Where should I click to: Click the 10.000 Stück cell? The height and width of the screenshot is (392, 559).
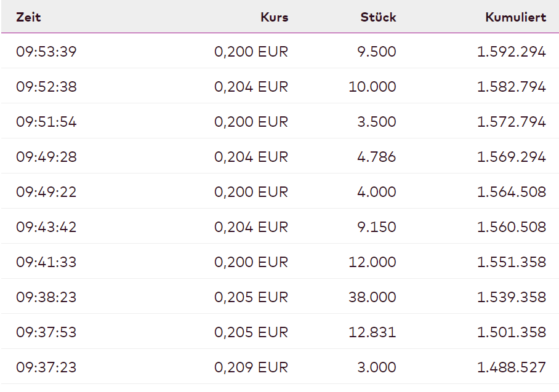click(372, 87)
